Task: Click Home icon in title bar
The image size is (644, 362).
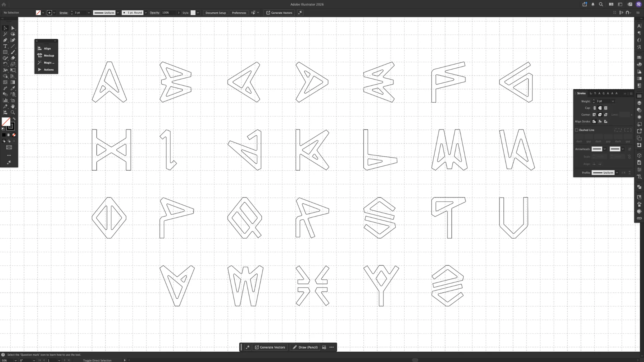Action: tap(4, 4)
